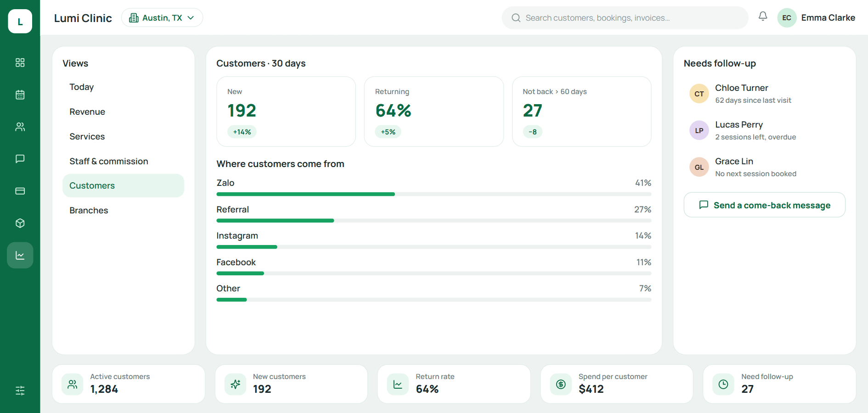Focus the search customers input field
This screenshot has width=868, height=413.
(625, 18)
